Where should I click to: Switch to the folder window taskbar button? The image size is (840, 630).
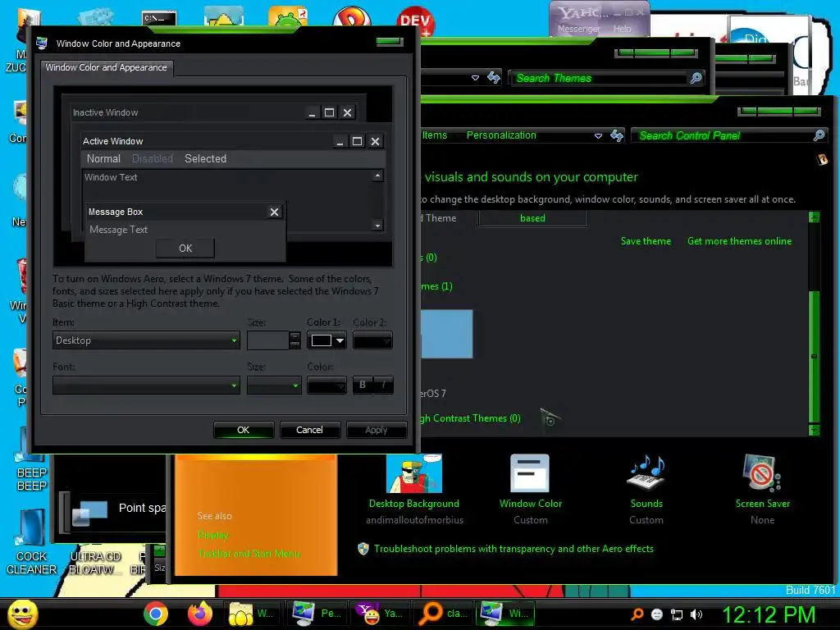(x=253, y=614)
